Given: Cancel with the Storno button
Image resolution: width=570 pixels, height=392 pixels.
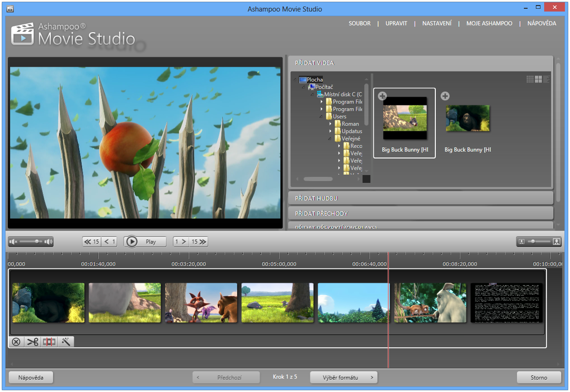Looking at the screenshot, I should (539, 378).
